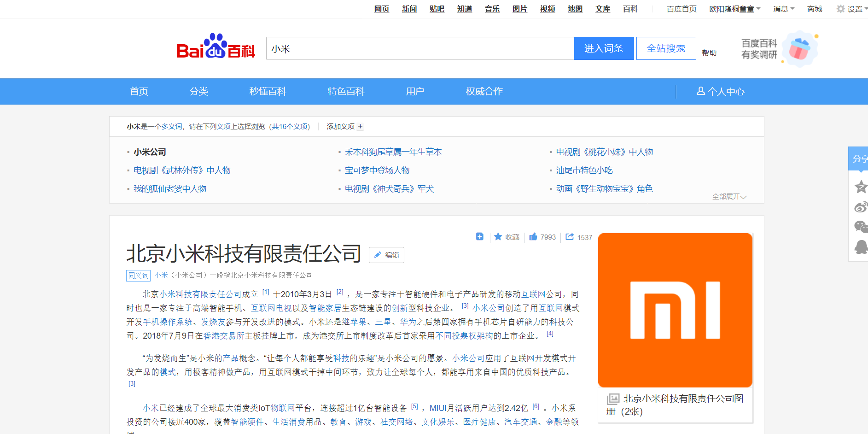Viewport: 868px width, 434px height.
Task: Open 北京小米科技有限责任公司图册 caption link
Action: click(675, 405)
